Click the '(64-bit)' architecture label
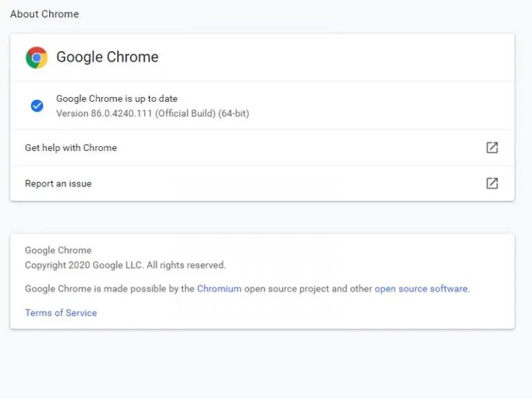This screenshot has width=532, height=399. [233, 113]
